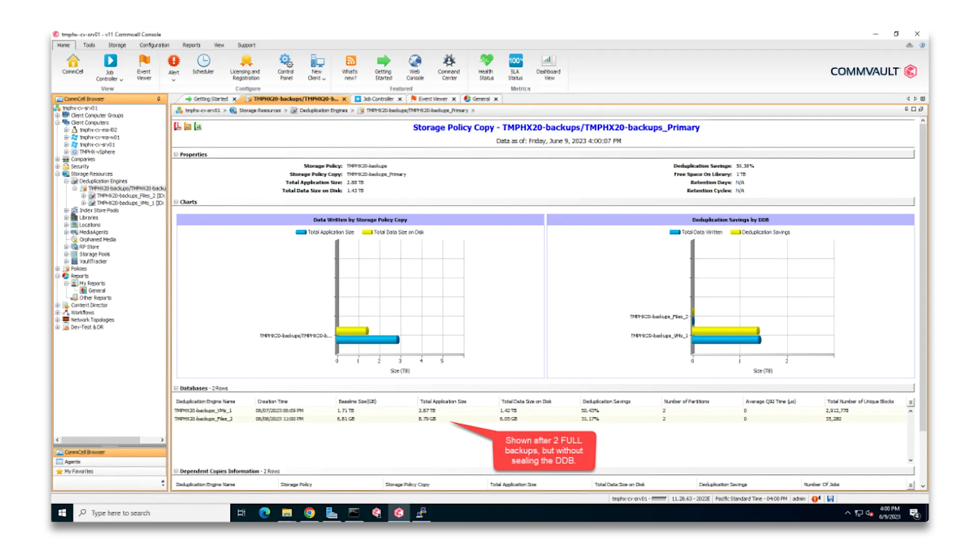Collapse the Client Computers node
Image resolution: width=980 pixels, height=551 pixels.
pyautogui.click(x=58, y=122)
